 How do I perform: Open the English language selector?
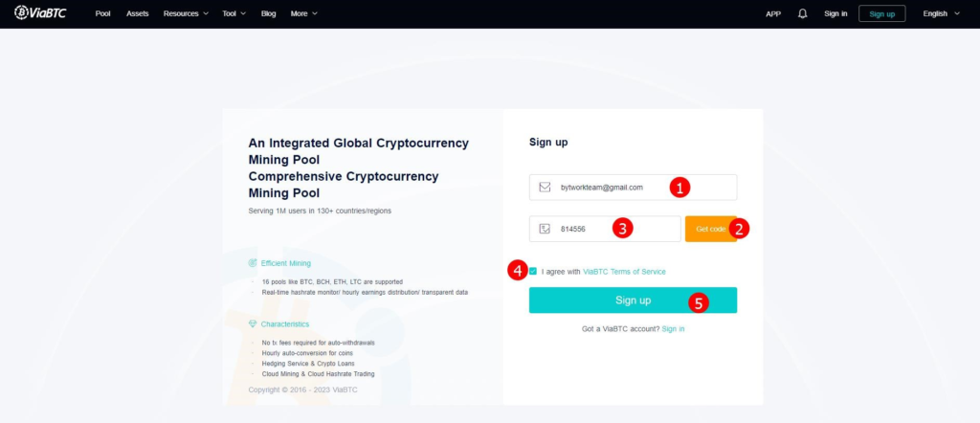point(941,13)
